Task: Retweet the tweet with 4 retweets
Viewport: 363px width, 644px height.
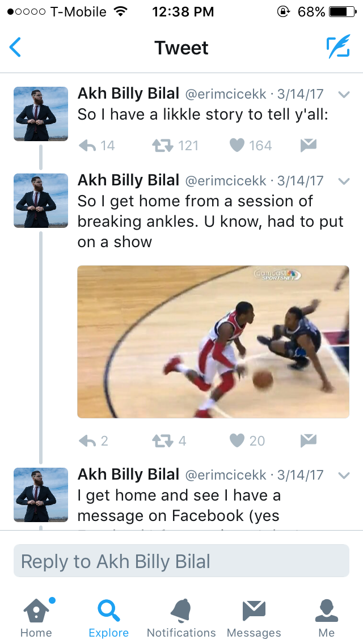Action: pos(163,440)
